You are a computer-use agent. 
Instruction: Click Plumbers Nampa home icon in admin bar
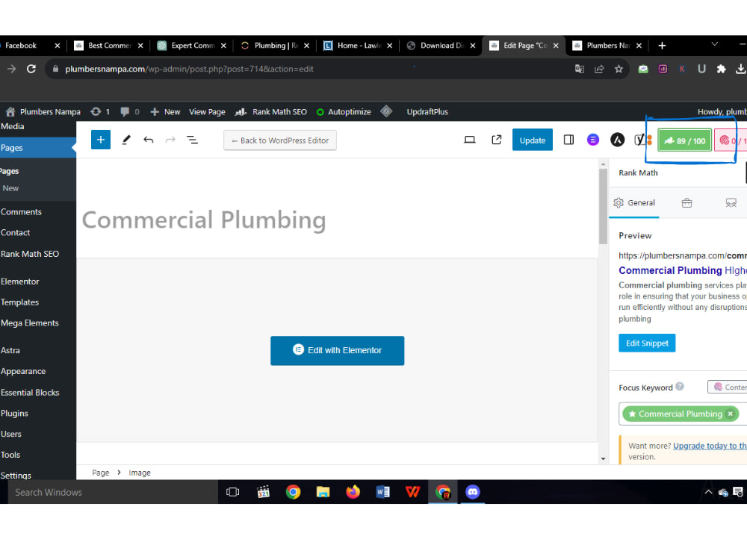click(10, 112)
